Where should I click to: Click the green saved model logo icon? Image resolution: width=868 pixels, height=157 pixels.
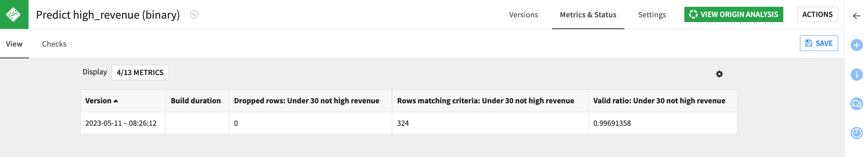pos(14,14)
